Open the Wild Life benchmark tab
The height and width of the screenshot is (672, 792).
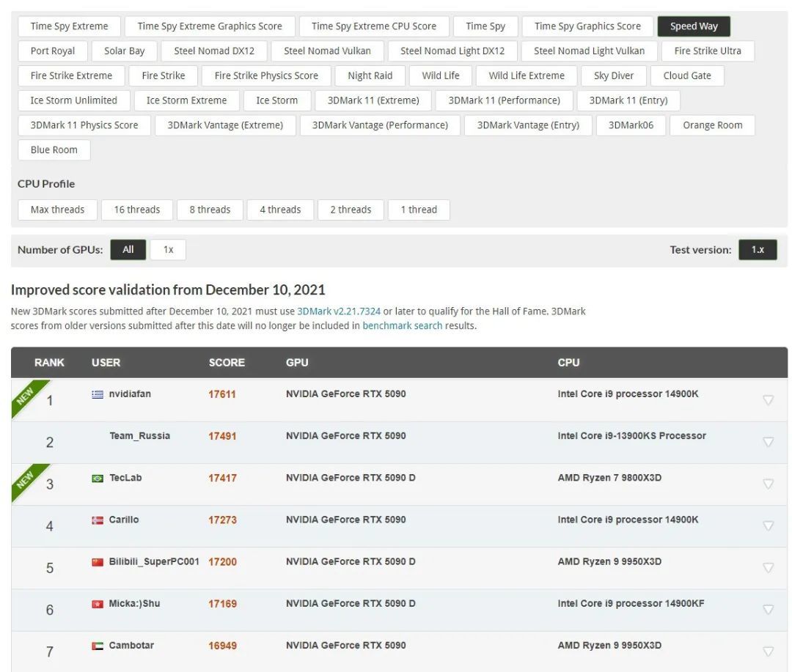click(441, 75)
